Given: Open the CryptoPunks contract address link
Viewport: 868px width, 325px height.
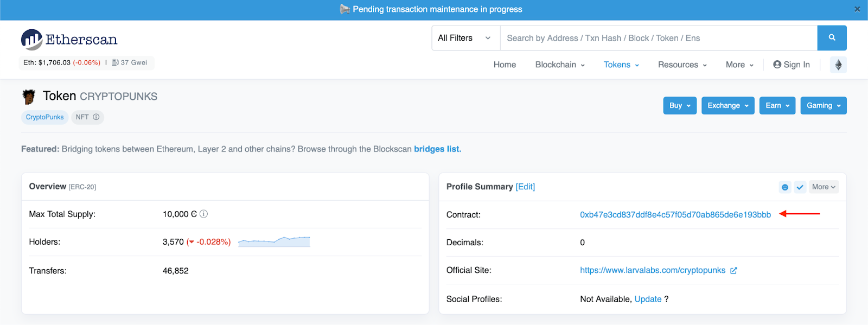Looking at the screenshot, I should tap(675, 215).
